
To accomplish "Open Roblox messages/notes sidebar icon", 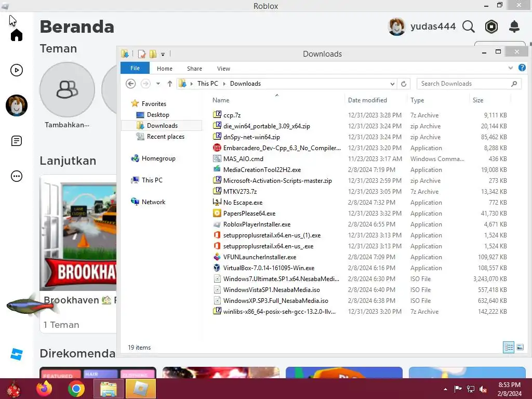I will point(16,141).
